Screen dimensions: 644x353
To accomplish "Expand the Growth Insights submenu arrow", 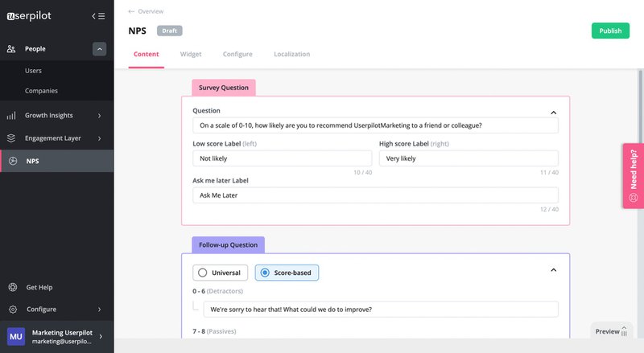I will tap(100, 115).
